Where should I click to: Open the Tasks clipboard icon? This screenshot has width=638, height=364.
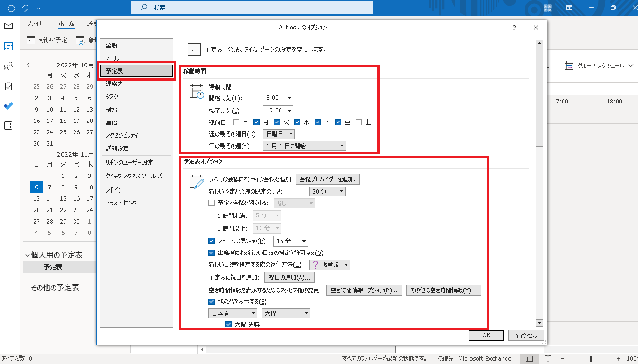tap(9, 86)
